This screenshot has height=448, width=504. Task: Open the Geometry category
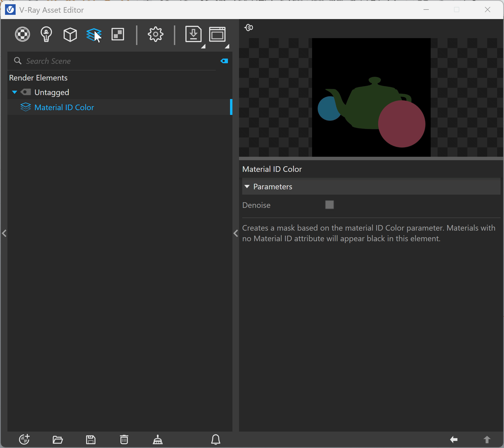pos(70,34)
